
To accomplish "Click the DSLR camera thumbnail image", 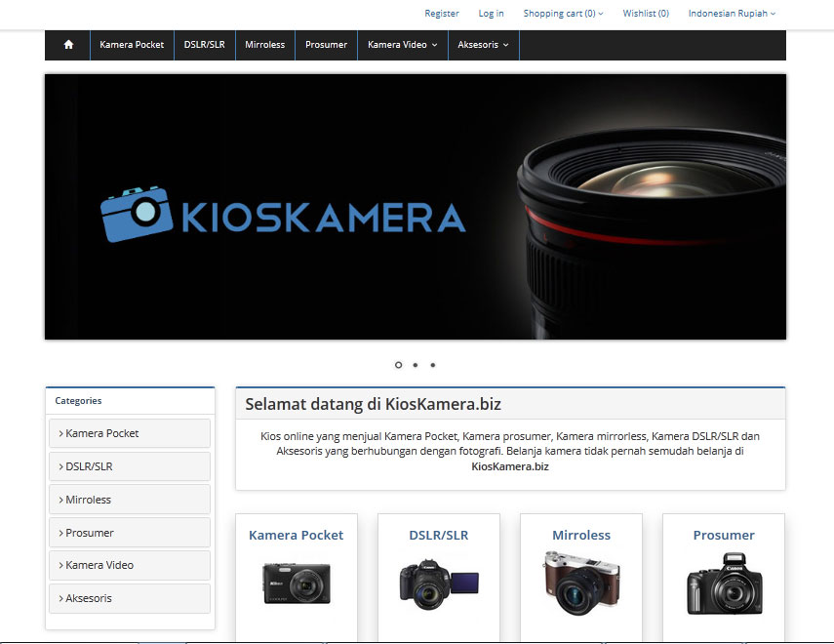I will click(439, 584).
